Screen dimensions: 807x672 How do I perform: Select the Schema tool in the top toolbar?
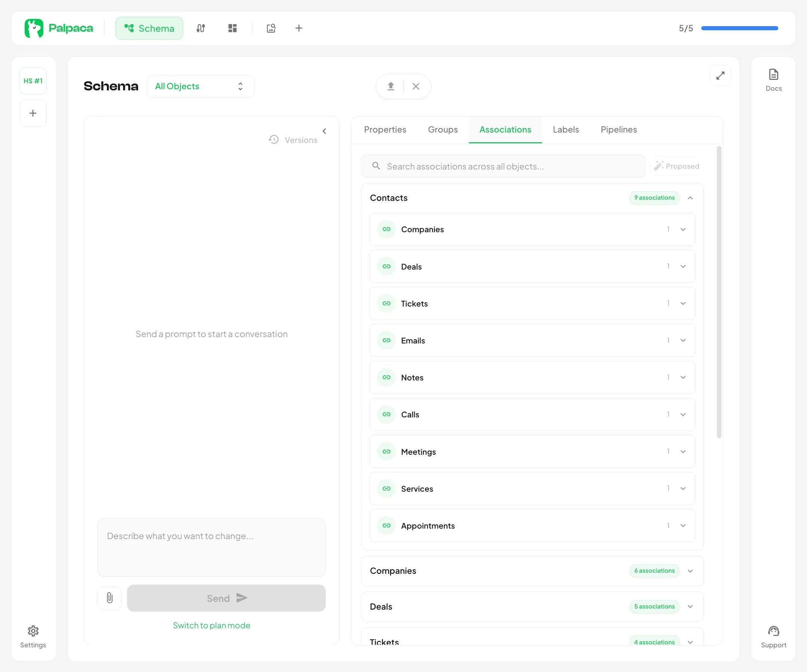tap(149, 28)
